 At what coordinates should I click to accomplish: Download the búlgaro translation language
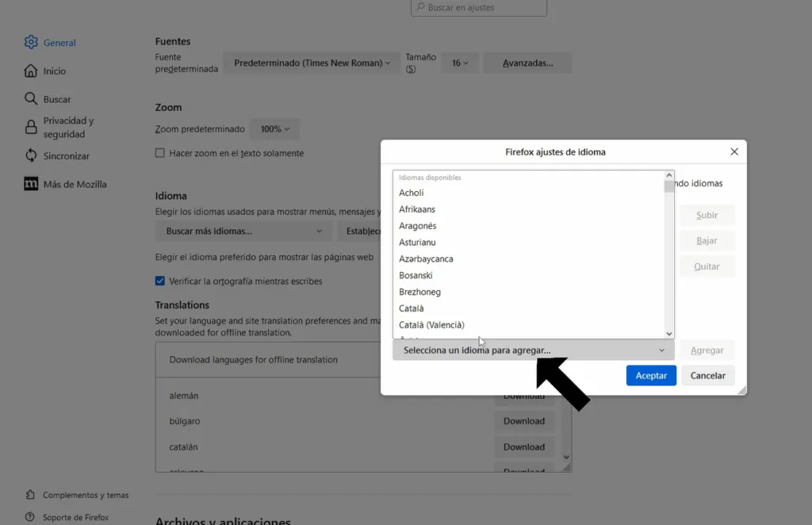[524, 421]
